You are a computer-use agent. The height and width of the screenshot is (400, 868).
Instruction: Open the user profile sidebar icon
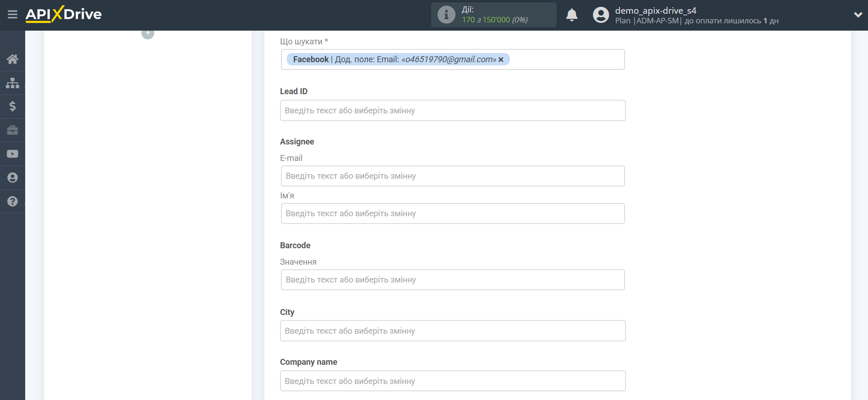[x=12, y=178]
